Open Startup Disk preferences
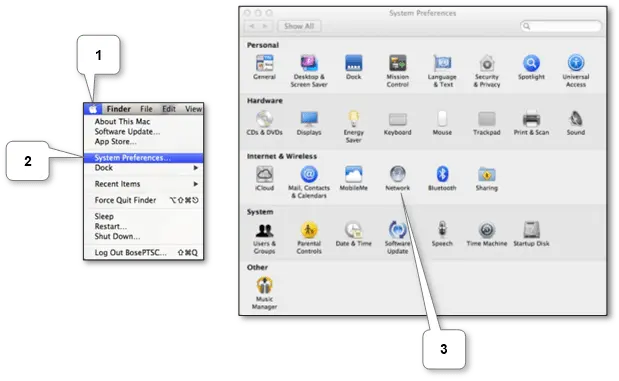The image size is (619, 381). click(x=531, y=234)
